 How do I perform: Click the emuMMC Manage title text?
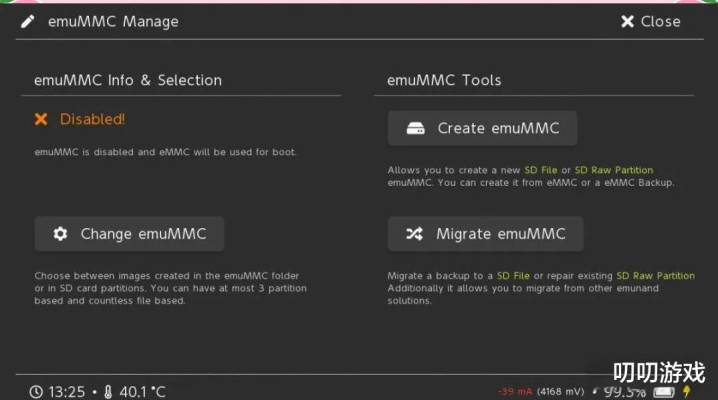[x=113, y=22]
